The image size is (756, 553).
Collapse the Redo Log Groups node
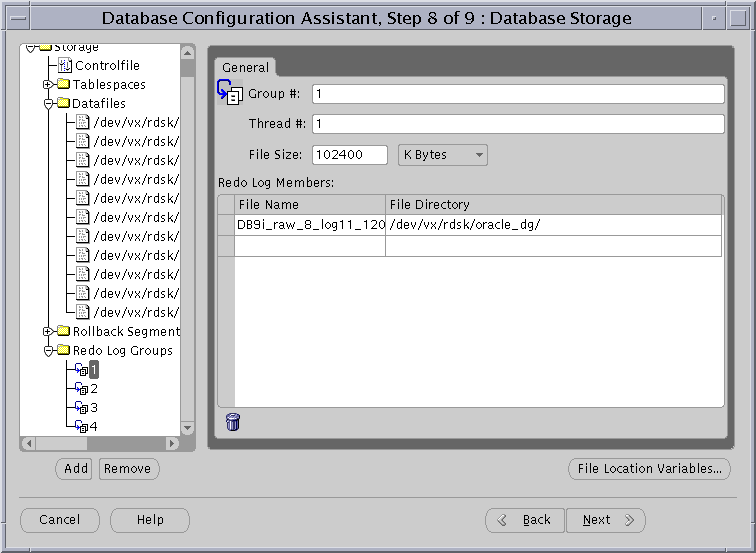[48, 351]
